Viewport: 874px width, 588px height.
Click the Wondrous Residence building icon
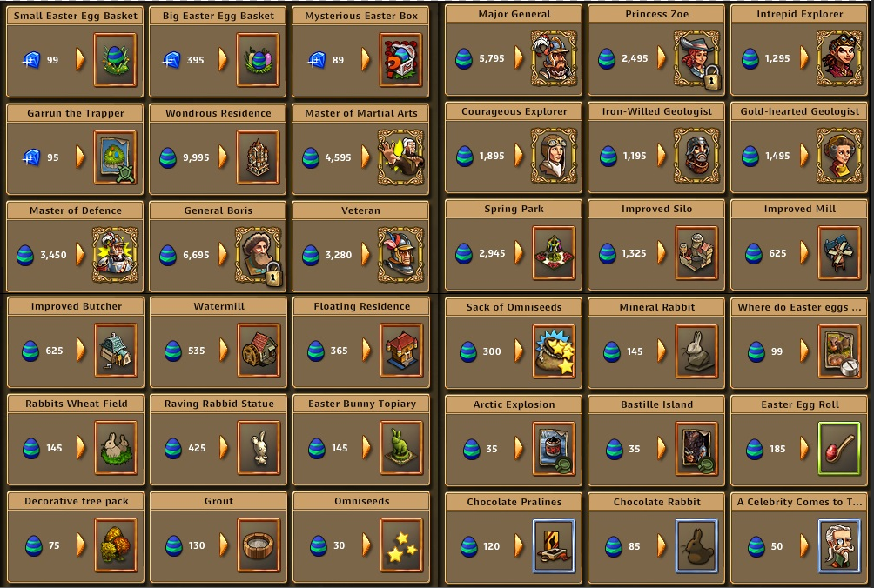click(x=258, y=157)
